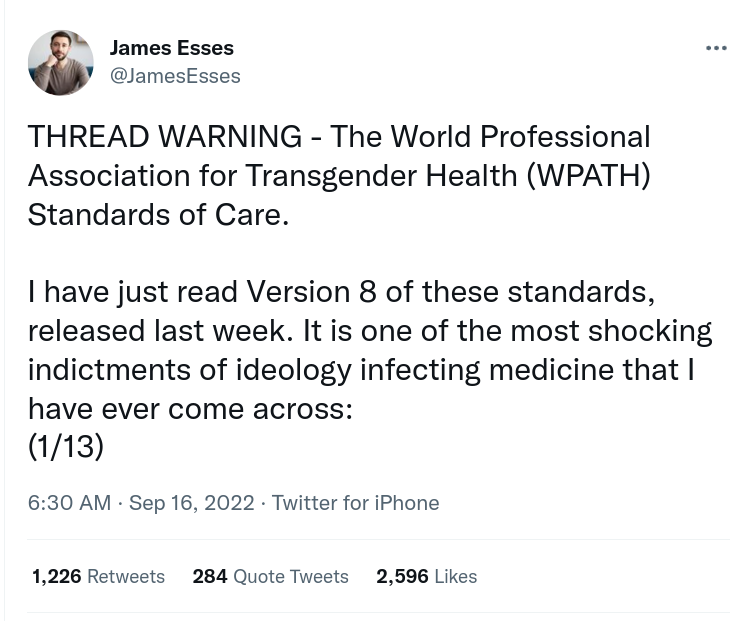
Task: Click the 1,226 retweet count number
Action: pos(56,577)
